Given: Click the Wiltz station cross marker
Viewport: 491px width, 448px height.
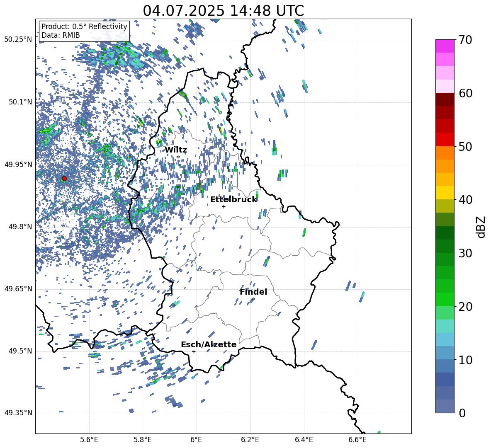Looking at the screenshot, I should (178, 157).
